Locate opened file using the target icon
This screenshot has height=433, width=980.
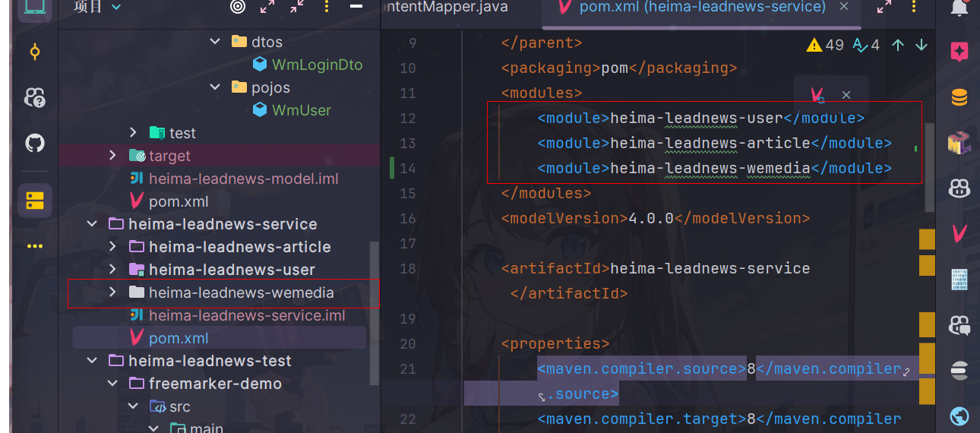[x=238, y=7]
